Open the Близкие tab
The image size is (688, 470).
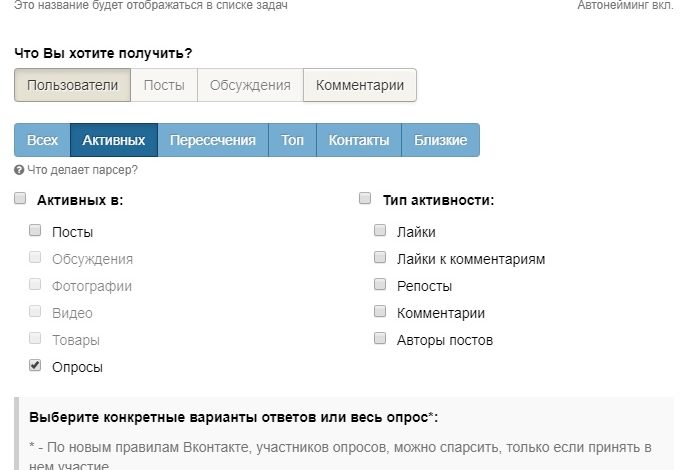click(440, 140)
